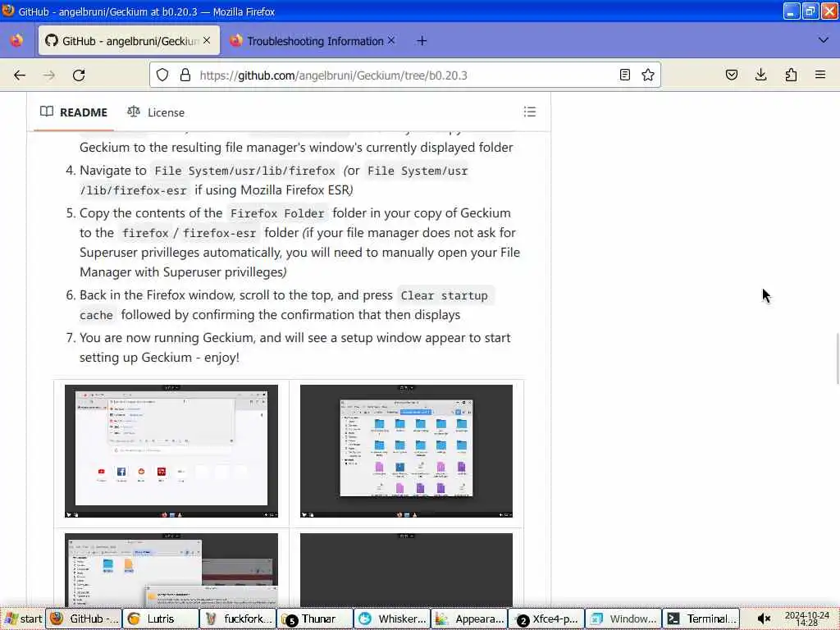Viewport: 840px width, 630px height.
Task: Open the file copy dialog screenshot thumbnail
Action: click(171, 569)
